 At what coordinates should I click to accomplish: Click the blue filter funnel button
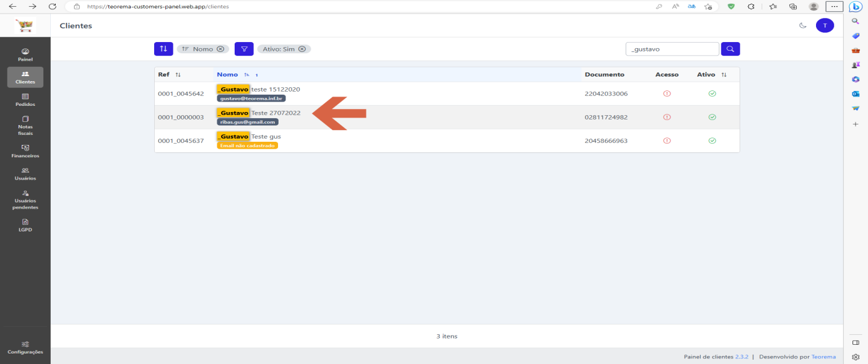tap(244, 49)
